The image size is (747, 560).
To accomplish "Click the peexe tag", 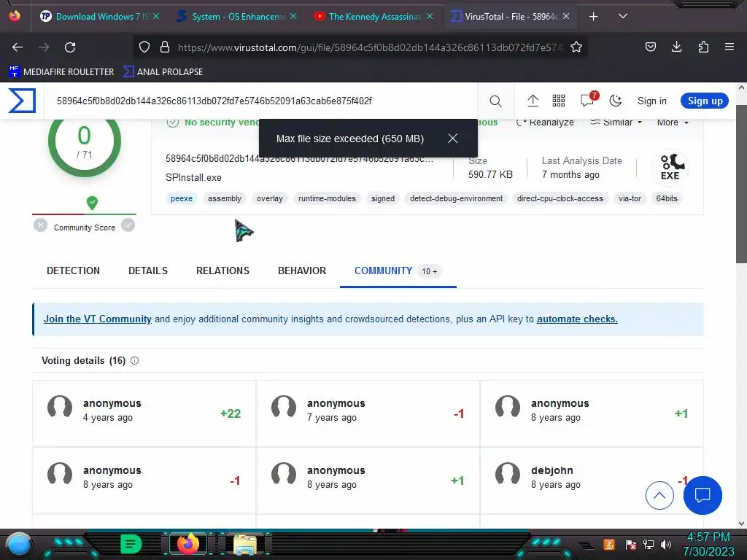I will click(182, 198).
